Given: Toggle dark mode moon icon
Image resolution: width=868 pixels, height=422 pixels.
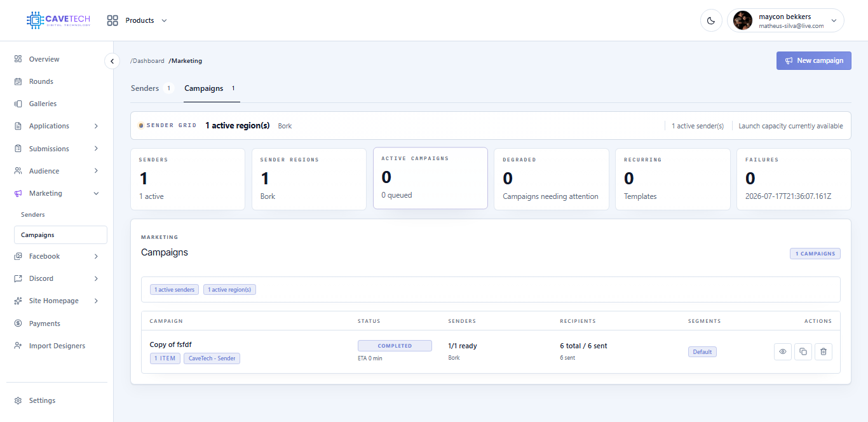Looking at the screenshot, I should coord(711,20).
